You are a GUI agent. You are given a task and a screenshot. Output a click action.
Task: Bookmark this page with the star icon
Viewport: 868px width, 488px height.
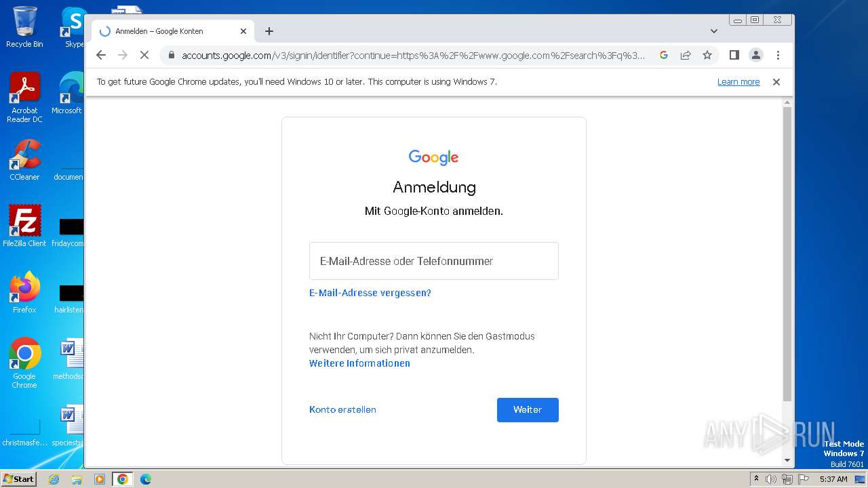click(x=707, y=55)
